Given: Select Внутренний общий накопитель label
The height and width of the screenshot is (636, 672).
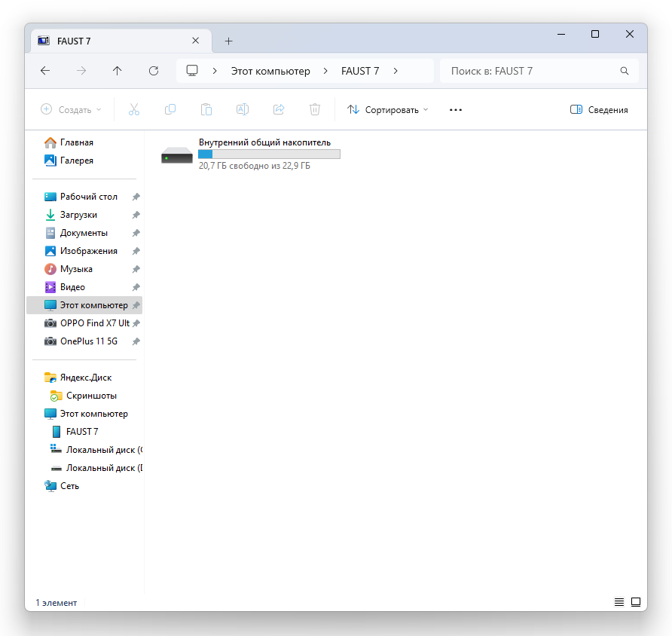Looking at the screenshot, I should pyautogui.click(x=264, y=142).
